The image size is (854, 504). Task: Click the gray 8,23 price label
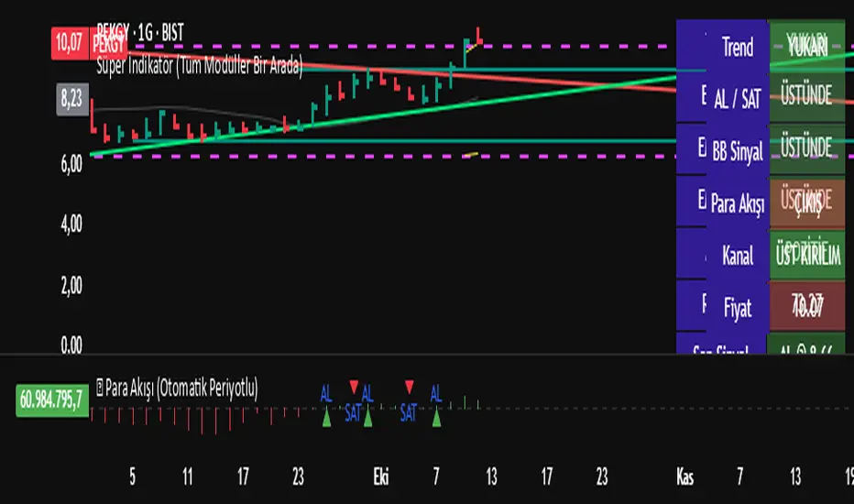(x=72, y=99)
